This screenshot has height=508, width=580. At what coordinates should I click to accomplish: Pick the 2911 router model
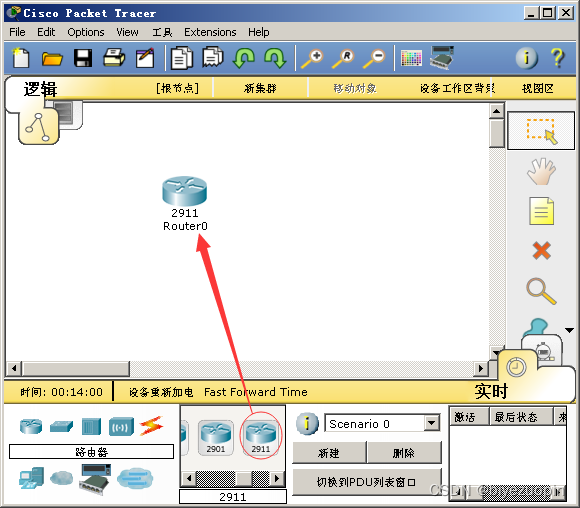coord(261,437)
